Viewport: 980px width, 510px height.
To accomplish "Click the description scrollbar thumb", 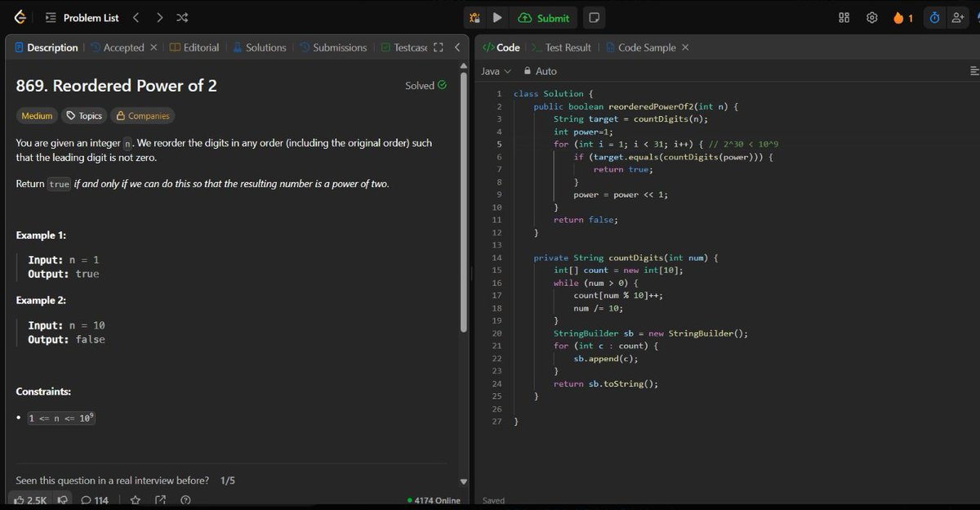I will pyautogui.click(x=464, y=202).
